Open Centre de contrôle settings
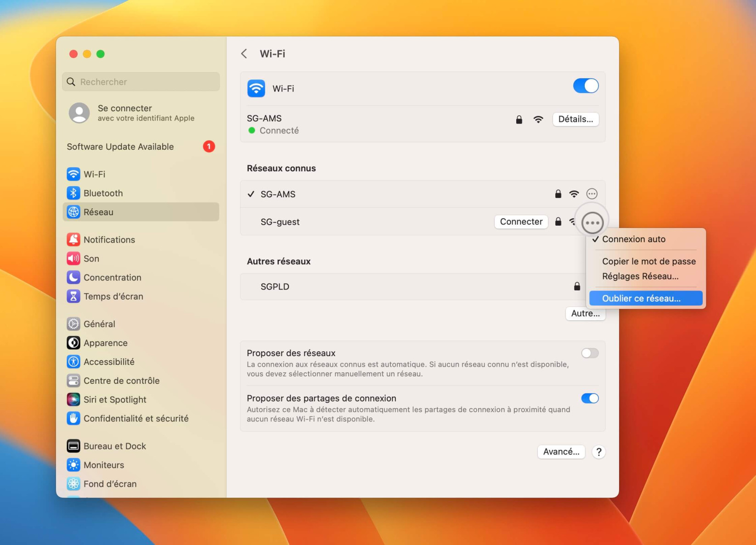Viewport: 756px width, 545px height. click(140, 380)
